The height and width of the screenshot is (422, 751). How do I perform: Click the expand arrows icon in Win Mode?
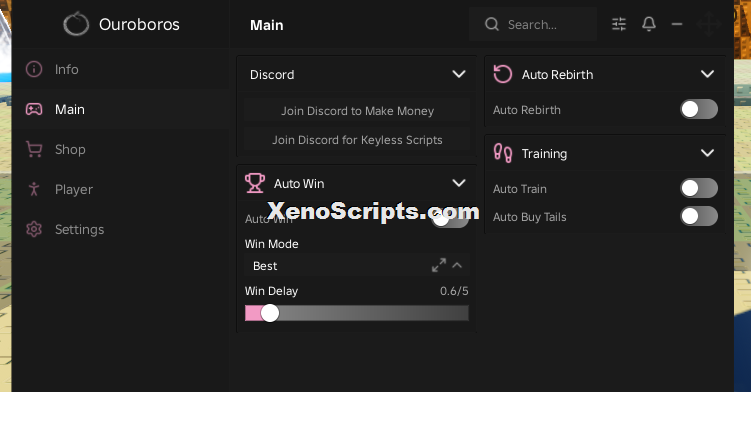coord(439,265)
